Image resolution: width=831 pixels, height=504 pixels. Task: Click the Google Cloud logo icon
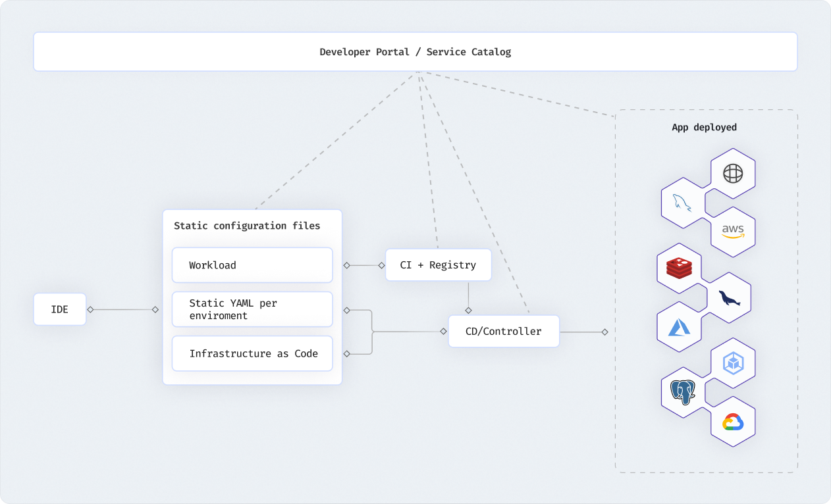733,422
